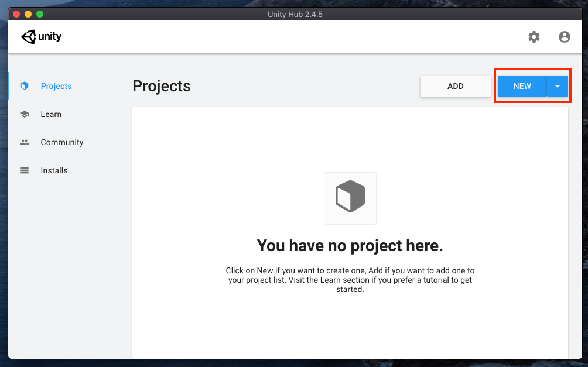Click the Unity logo in header

tap(42, 37)
